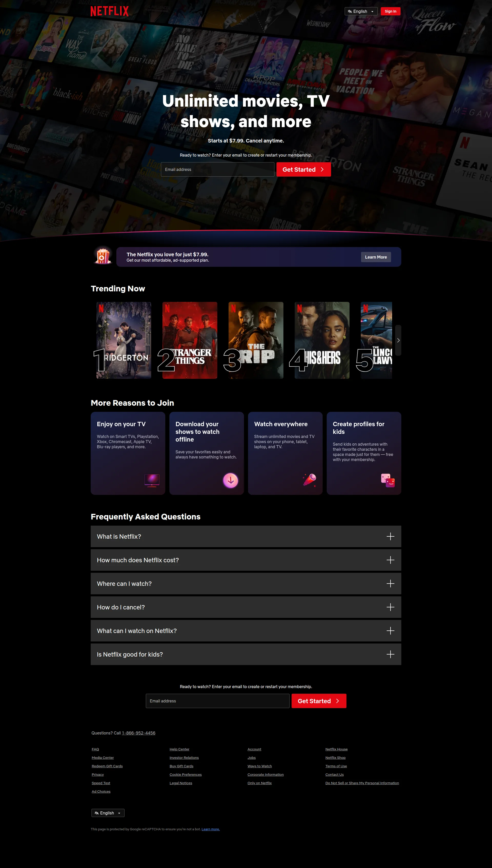Viewport: 492px width, 868px height.
Task: Click plus icon on Is Netflix good for kids
Action: tap(390, 654)
